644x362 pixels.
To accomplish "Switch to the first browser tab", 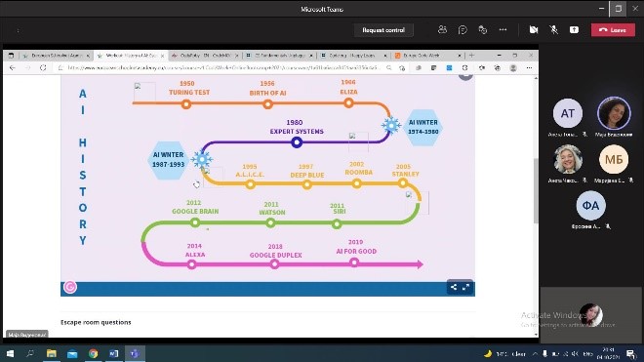I will [x=57, y=55].
